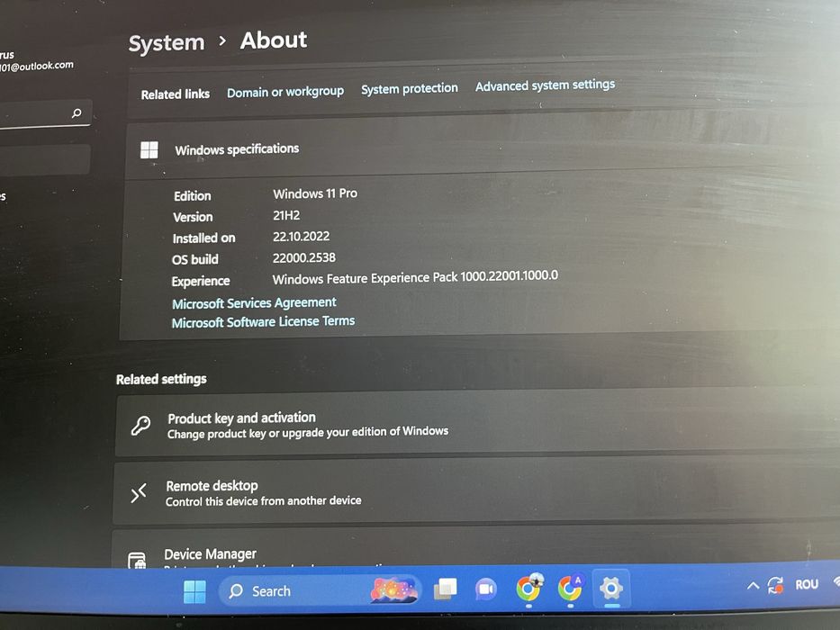
Task: Click the About page heading
Action: pos(274,40)
